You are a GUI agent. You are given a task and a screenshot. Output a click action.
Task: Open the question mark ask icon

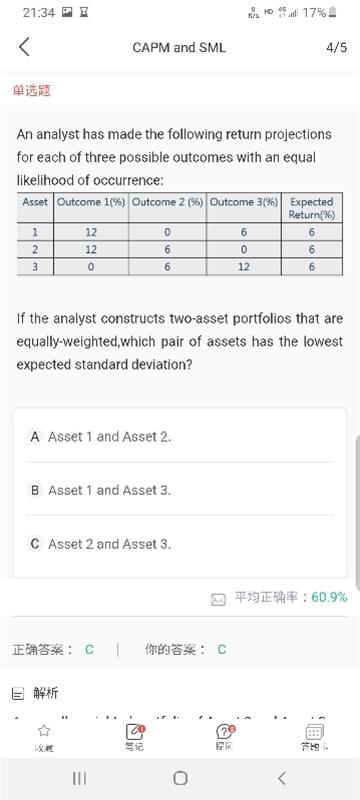[225, 731]
